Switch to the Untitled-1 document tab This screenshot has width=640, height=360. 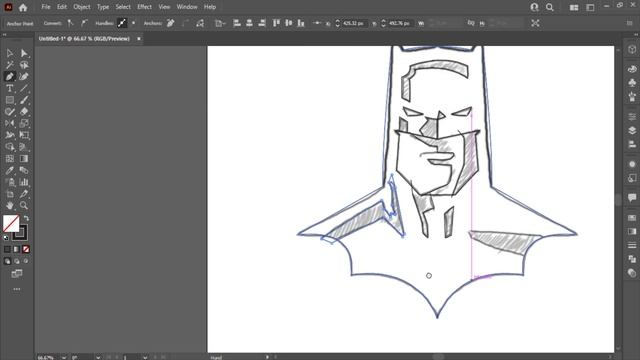pos(84,39)
